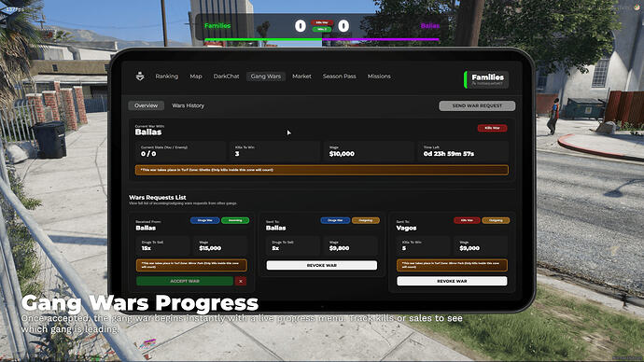Open the Season Pass page
The height and width of the screenshot is (362, 644).
[339, 77]
